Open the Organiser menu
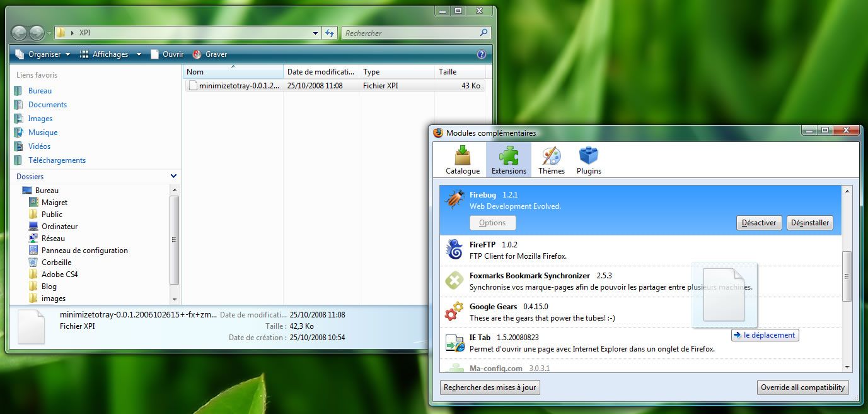 coord(42,54)
